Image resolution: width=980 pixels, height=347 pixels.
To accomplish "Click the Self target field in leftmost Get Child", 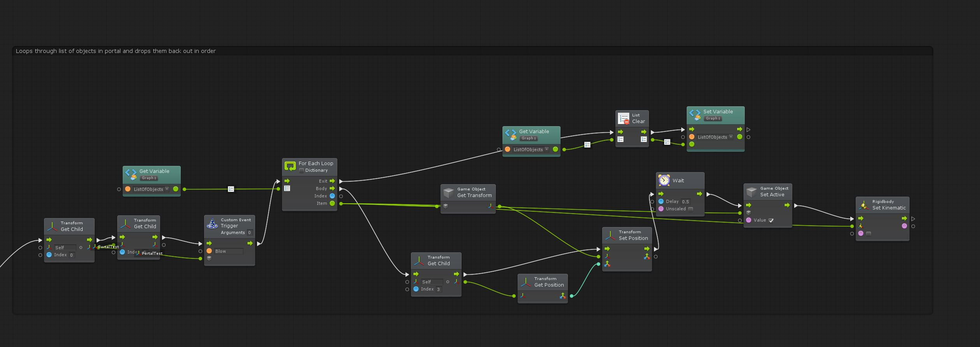I will [x=65, y=248].
